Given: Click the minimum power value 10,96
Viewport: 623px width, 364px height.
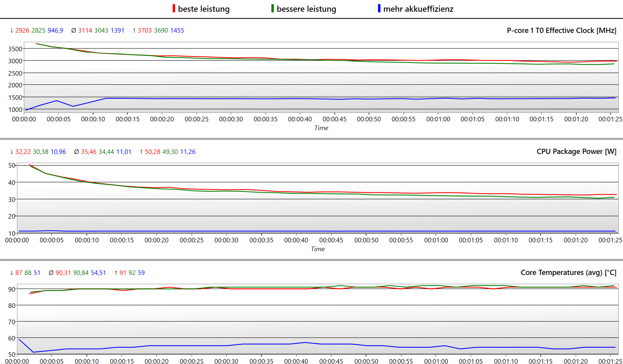Looking at the screenshot, I should [58, 152].
